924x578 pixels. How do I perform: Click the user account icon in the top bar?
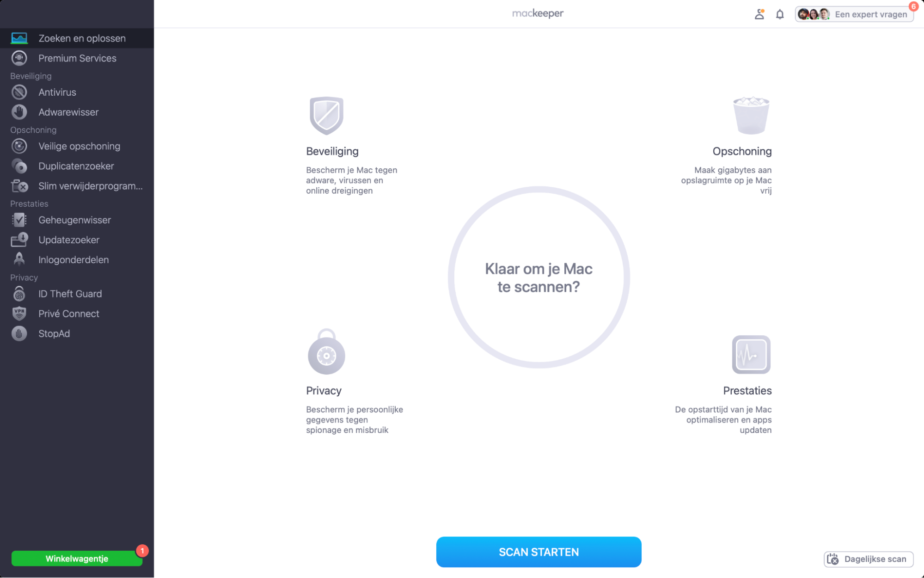759,14
